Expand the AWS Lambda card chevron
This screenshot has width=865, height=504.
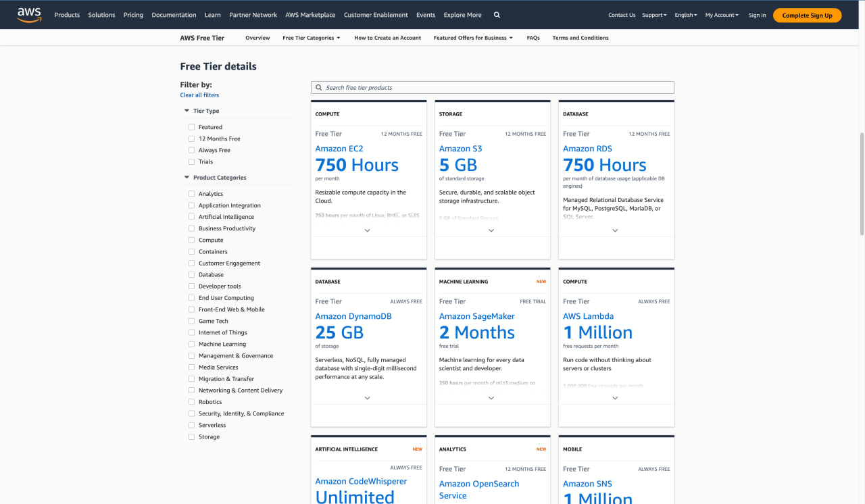point(615,398)
